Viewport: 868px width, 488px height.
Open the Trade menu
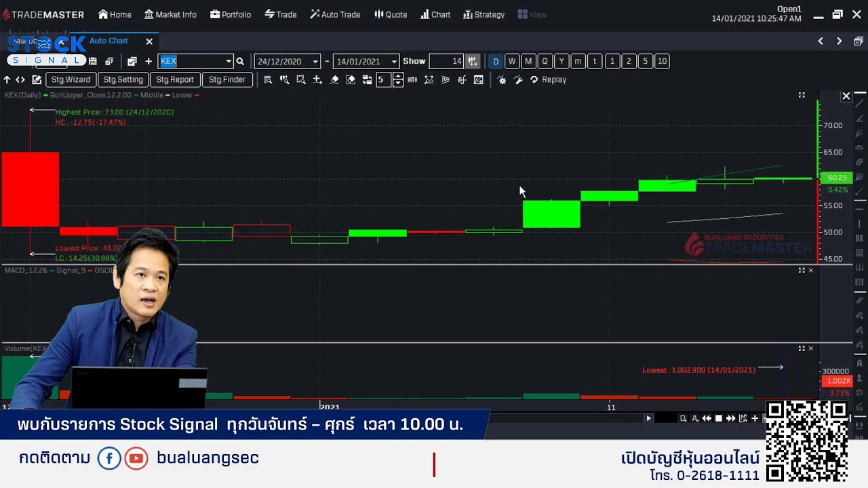(x=280, y=14)
